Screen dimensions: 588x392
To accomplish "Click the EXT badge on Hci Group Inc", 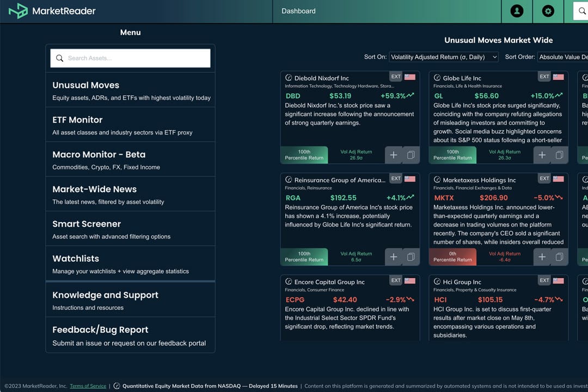I will click(544, 280).
